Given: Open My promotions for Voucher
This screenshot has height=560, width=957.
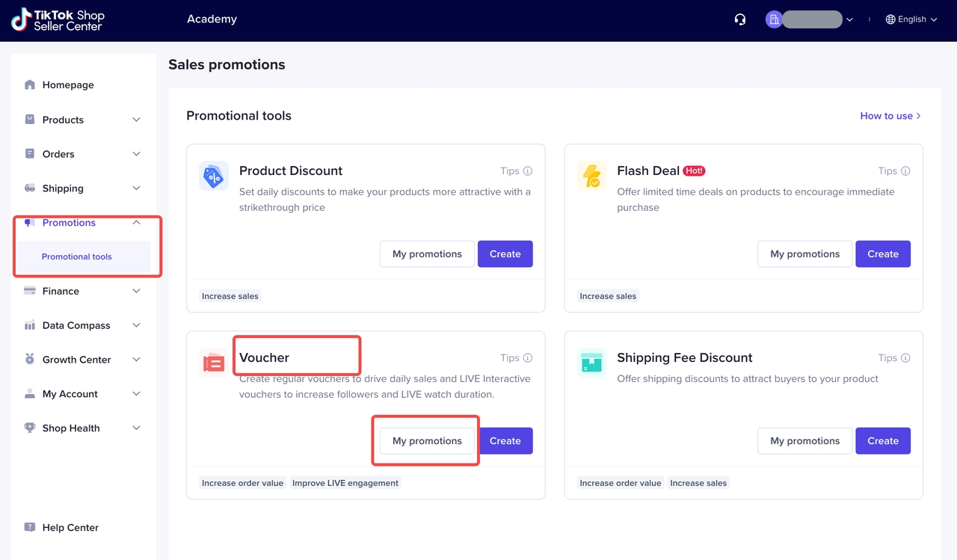Looking at the screenshot, I should tap(427, 441).
